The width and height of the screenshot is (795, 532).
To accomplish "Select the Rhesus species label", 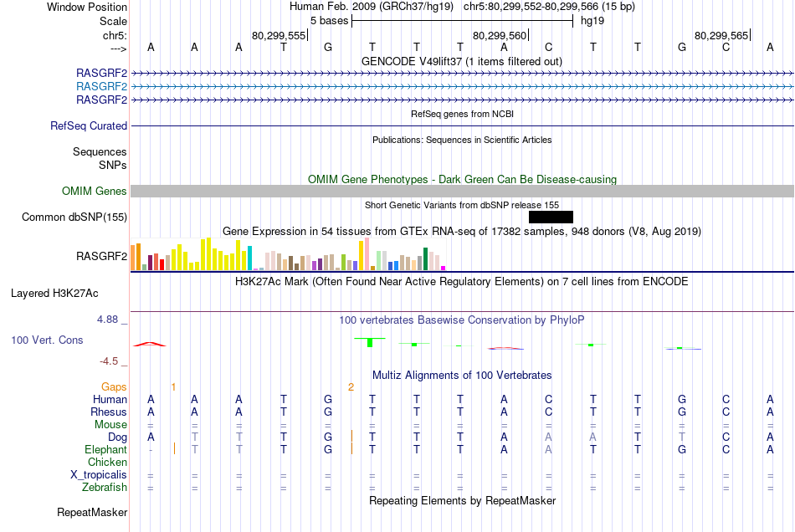I will pos(109,412).
